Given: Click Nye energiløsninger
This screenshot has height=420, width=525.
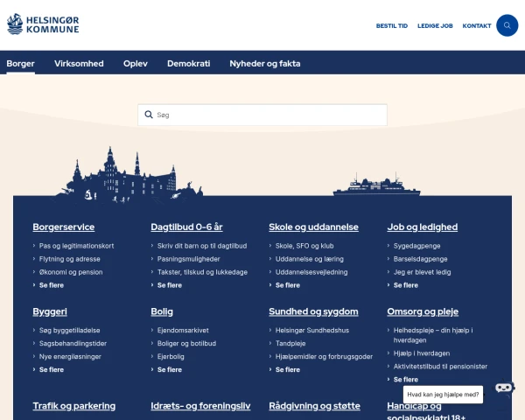Looking at the screenshot, I should [70, 356].
